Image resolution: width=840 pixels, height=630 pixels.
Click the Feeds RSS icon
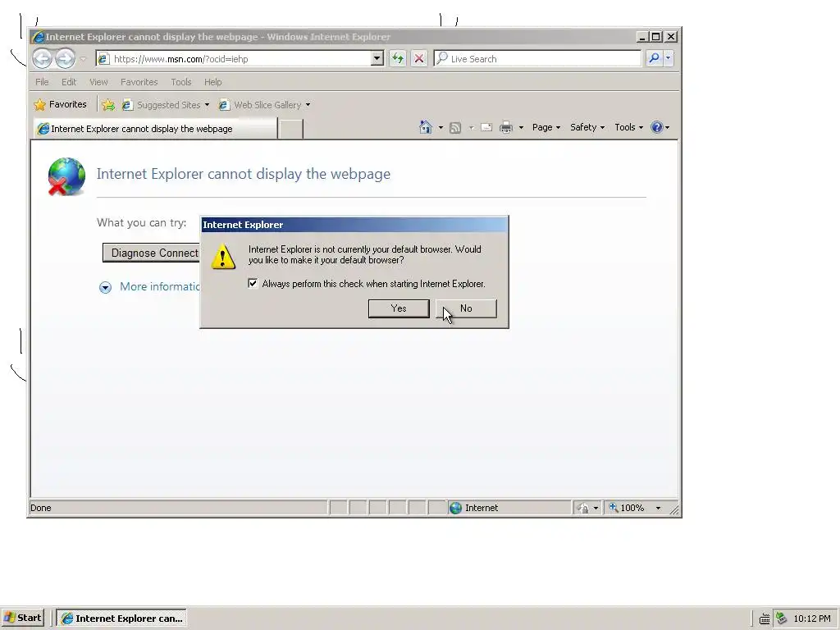pyautogui.click(x=455, y=127)
